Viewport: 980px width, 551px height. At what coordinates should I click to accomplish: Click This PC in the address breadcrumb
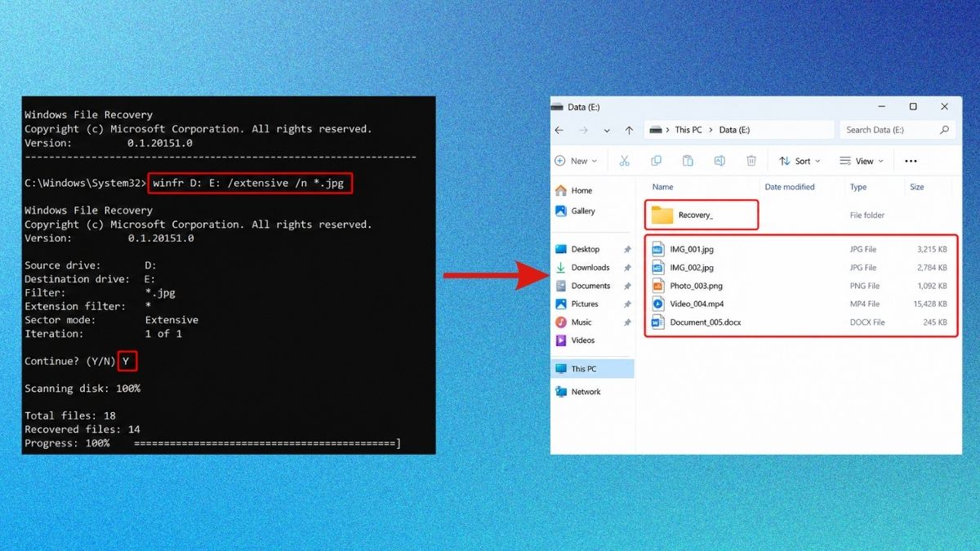coord(688,130)
